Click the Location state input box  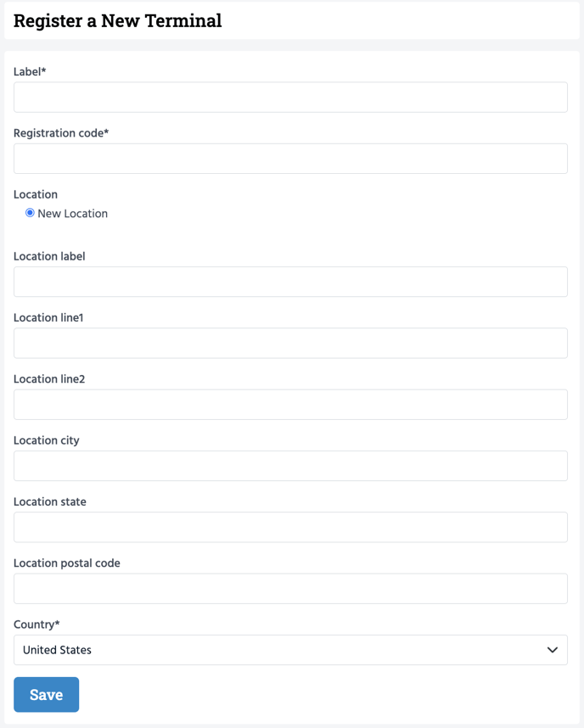tap(290, 527)
